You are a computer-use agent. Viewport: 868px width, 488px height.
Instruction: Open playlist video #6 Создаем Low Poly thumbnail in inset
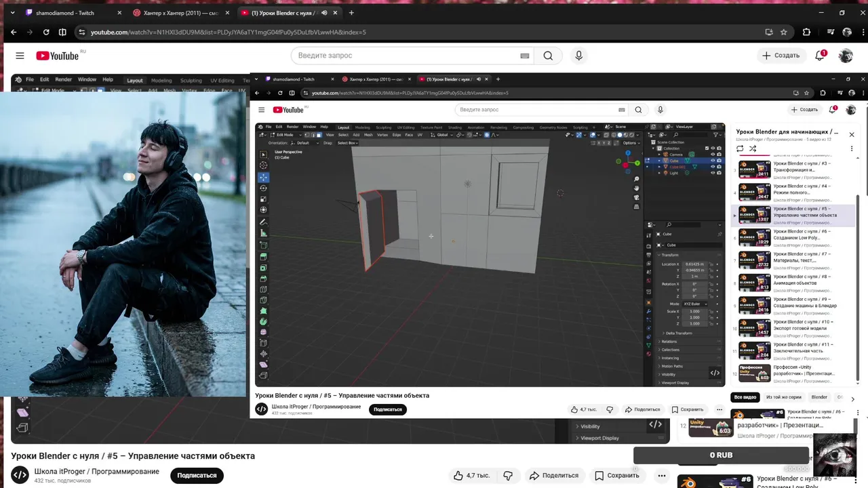tap(754, 237)
